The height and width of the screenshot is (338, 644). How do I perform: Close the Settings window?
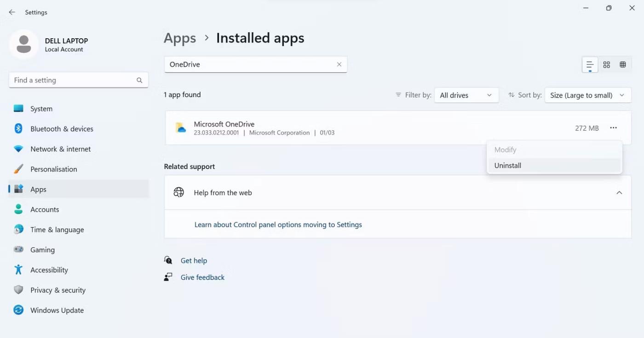632,8
